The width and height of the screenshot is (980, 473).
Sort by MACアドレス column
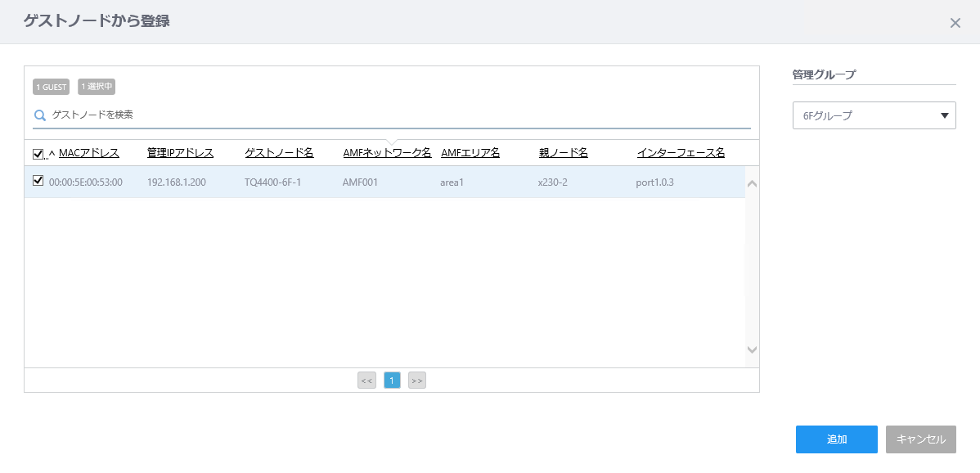(x=88, y=153)
